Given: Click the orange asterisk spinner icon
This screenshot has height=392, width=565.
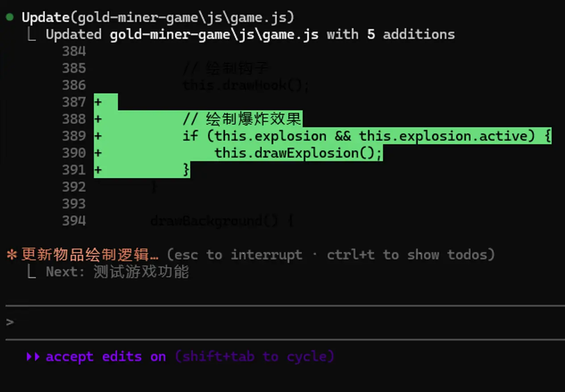Looking at the screenshot, I should (x=12, y=255).
